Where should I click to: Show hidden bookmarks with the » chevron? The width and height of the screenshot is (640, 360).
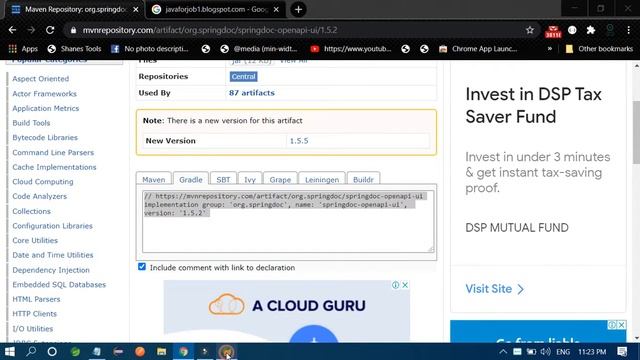click(x=549, y=49)
